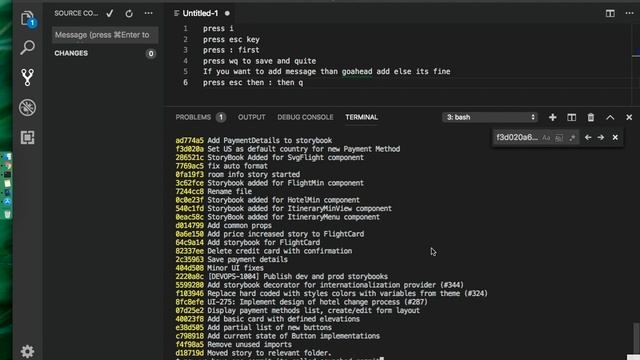640x360 pixels.
Task: Open the Debug view icon
Action: coord(27,107)
